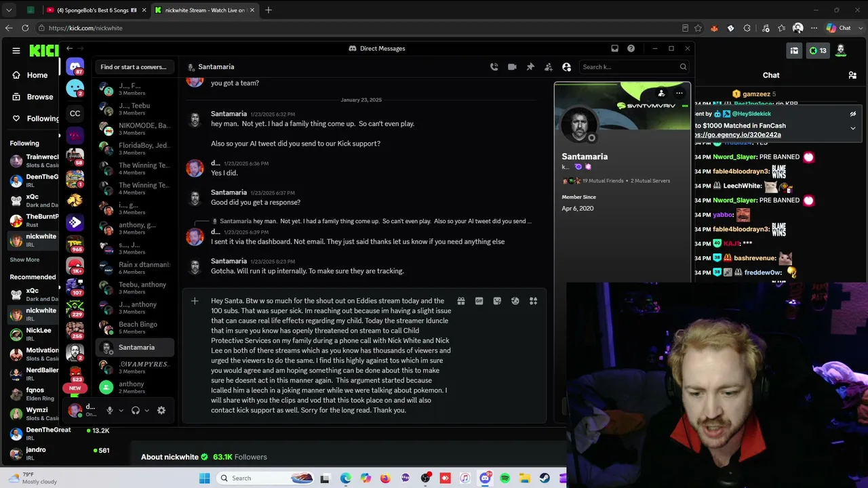Click the Windows taskbar Search box
This screenshot has height=488, width=868.
264,479
